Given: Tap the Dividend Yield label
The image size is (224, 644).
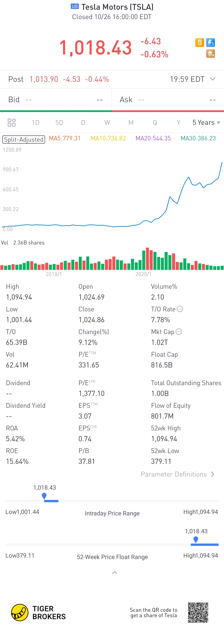Looking at the screenshot, I should [26, 406].
